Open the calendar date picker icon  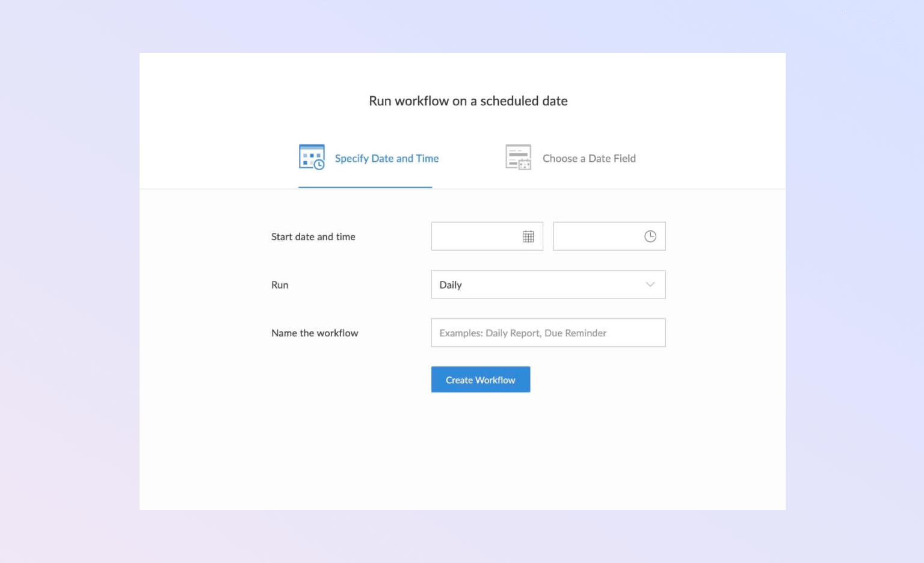click(528, 236)
